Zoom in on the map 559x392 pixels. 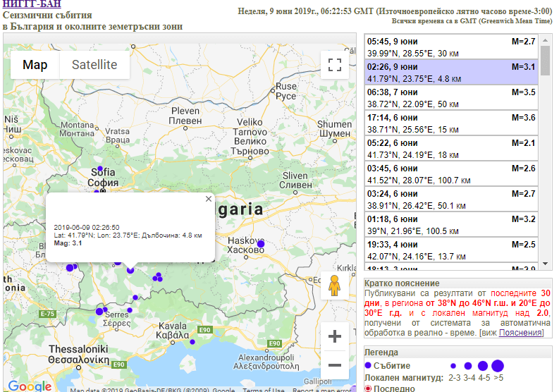[x=335, y=336]
